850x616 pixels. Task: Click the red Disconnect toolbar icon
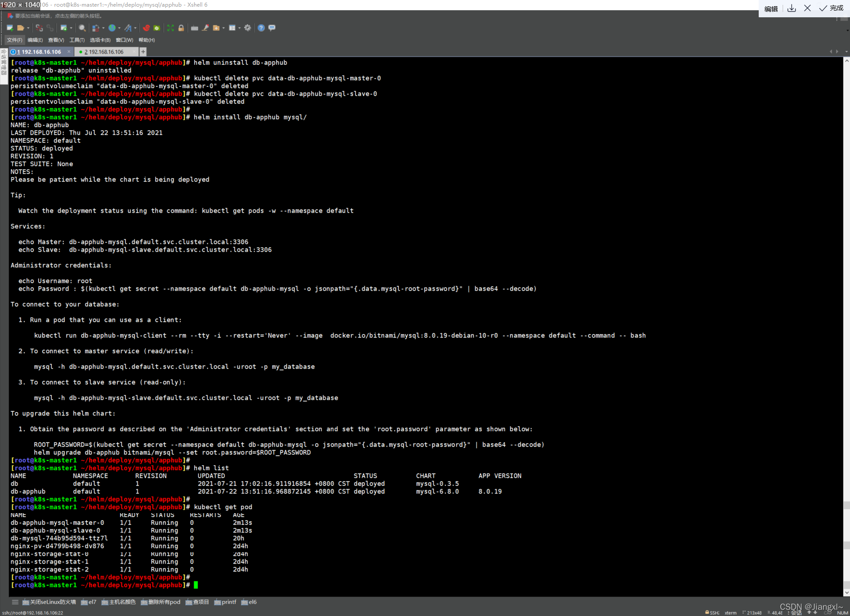39,28
